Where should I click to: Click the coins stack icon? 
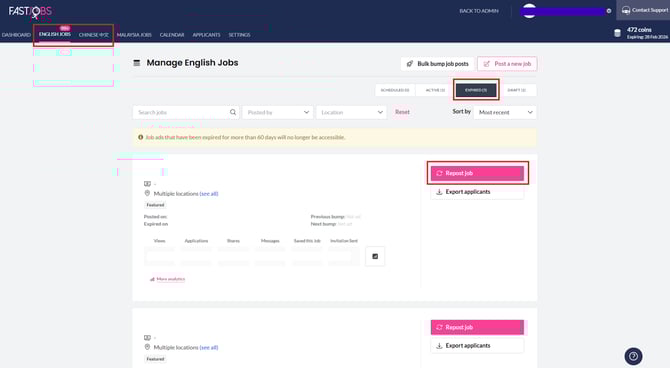617,33
